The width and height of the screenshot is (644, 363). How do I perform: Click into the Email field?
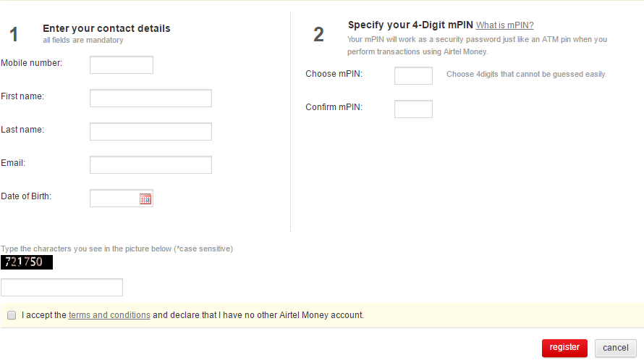[151, 165]
